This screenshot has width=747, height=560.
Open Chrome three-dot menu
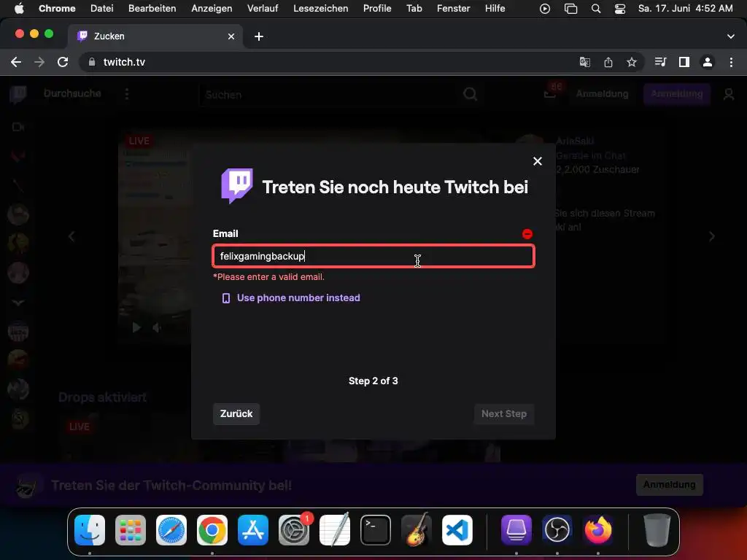731,62
